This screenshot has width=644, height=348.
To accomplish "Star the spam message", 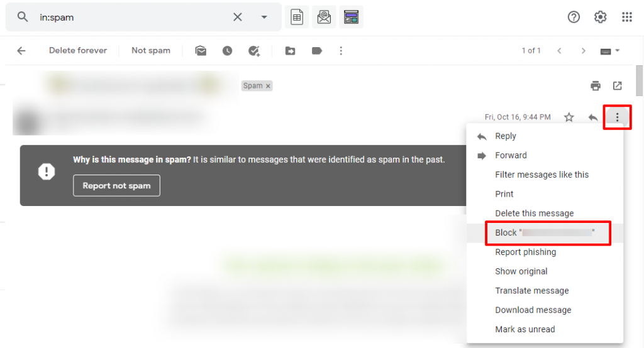I will 569,117.
